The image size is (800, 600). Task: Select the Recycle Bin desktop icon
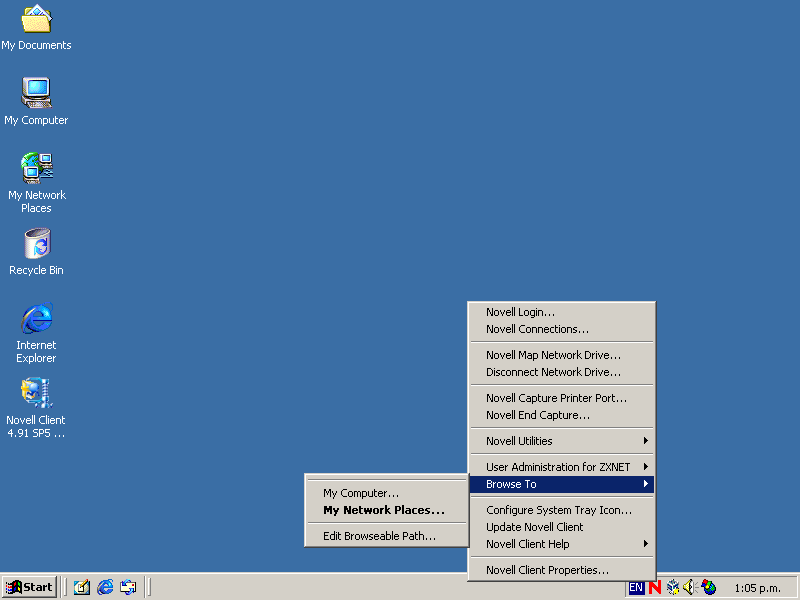coord(36,252)
